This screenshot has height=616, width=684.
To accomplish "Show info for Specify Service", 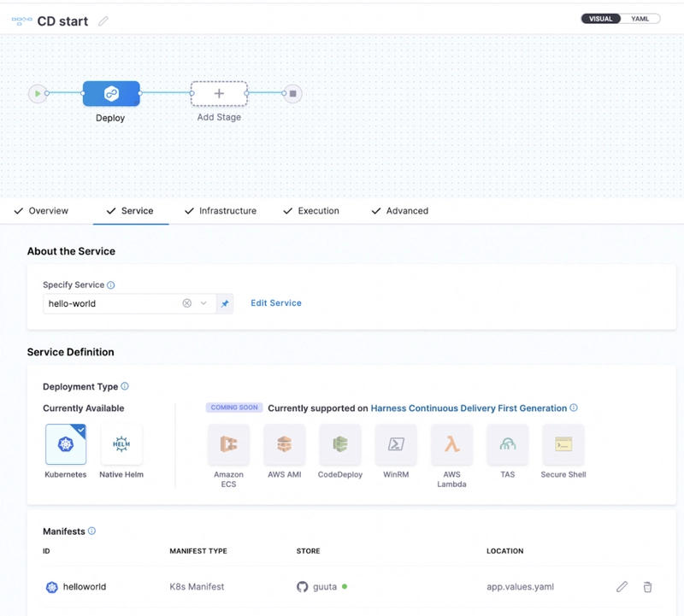I will 111,285.
